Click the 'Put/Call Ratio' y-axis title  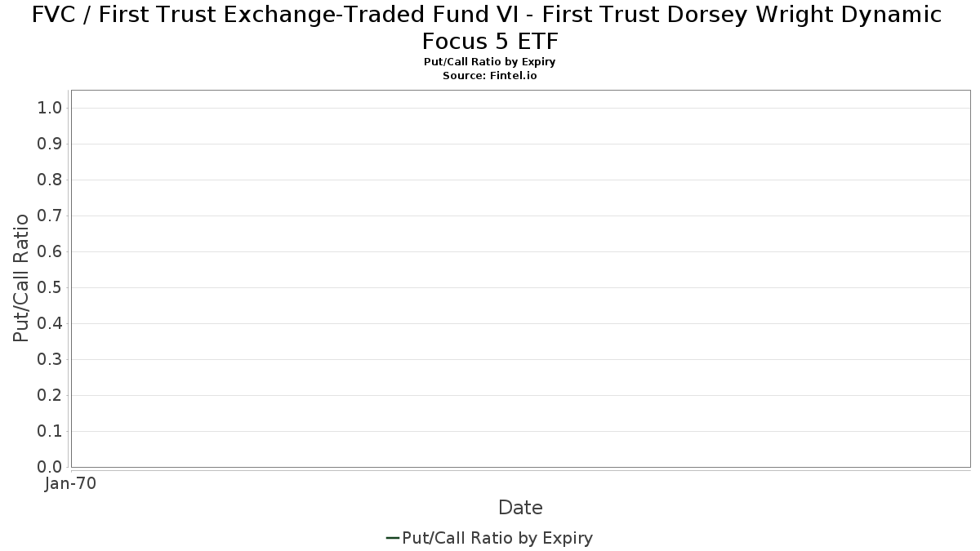coord(22,278)
